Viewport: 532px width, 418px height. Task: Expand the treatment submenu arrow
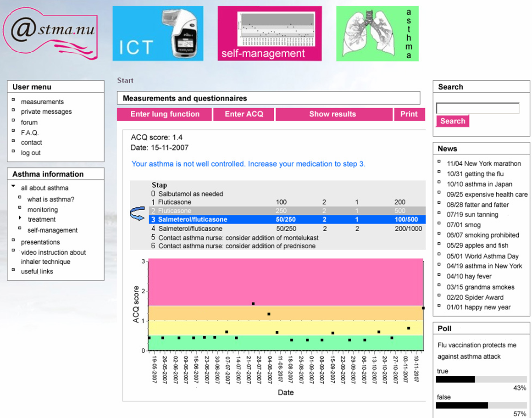(20, 218)
